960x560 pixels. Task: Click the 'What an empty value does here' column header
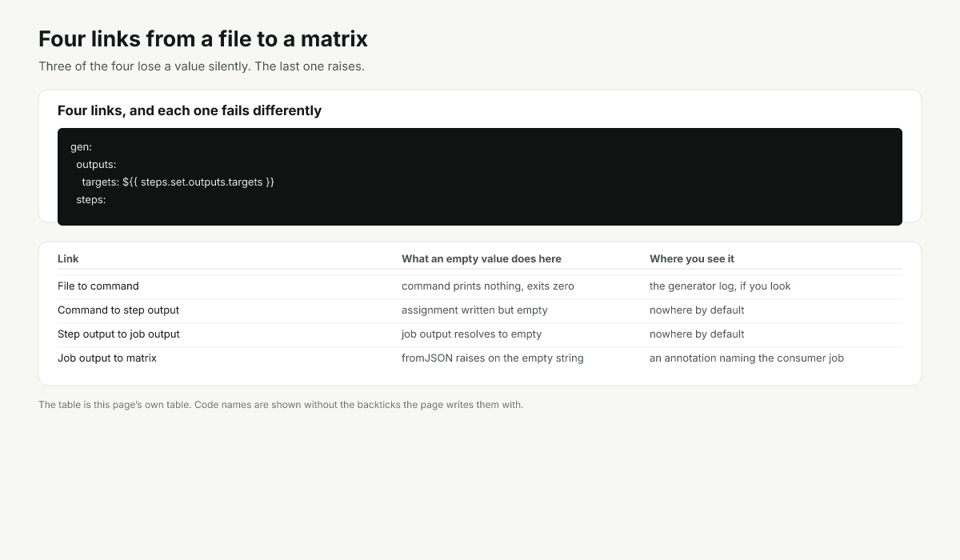(x=482, y=258)
